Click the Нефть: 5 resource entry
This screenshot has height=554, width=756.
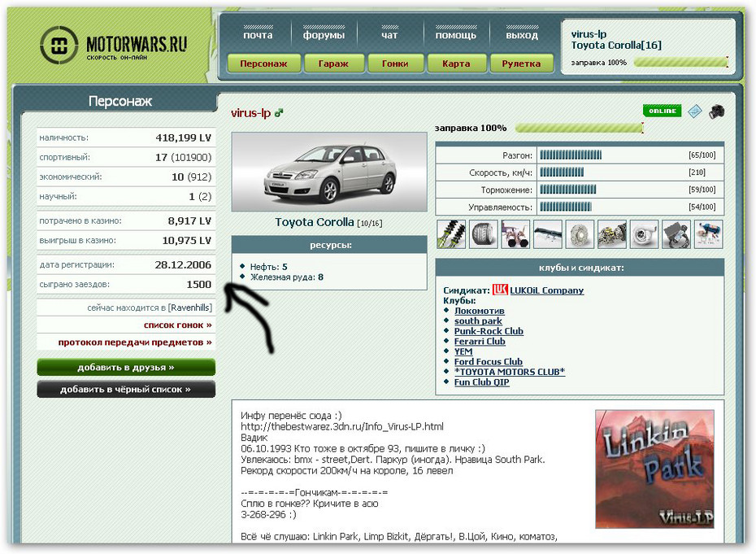[268, 267]
